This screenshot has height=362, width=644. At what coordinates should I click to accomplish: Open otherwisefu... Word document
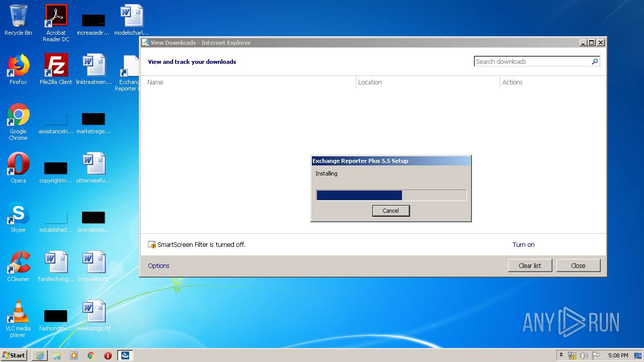(94, 168)
